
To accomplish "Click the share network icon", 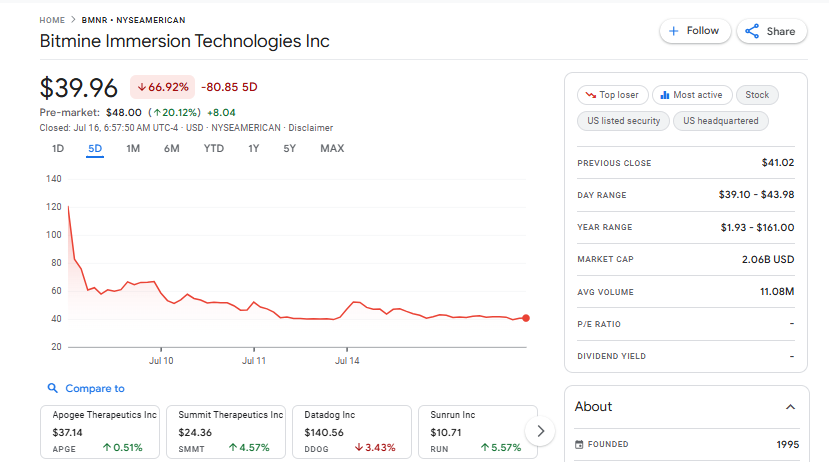I will [x=752, y=31].
